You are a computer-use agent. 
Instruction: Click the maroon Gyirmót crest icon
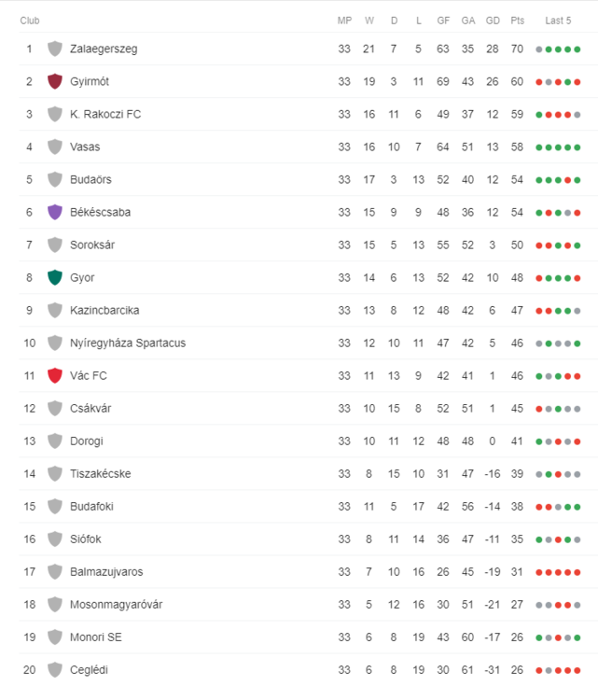click(x=55, y=81)
